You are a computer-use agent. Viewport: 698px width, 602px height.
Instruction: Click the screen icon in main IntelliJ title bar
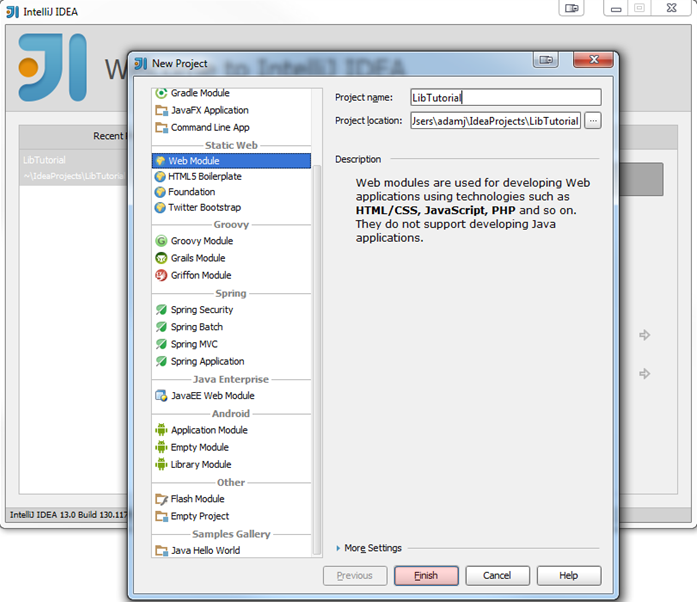point(572,8)
